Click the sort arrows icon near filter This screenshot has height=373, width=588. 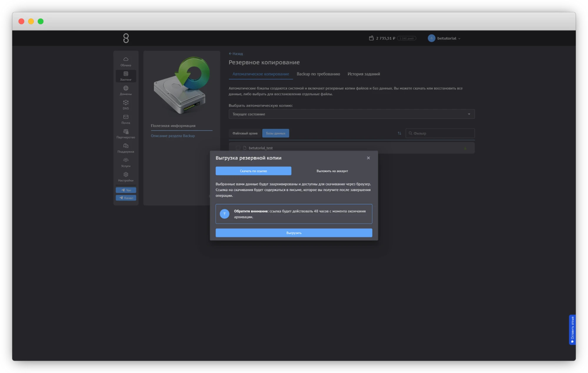point(399,133)
